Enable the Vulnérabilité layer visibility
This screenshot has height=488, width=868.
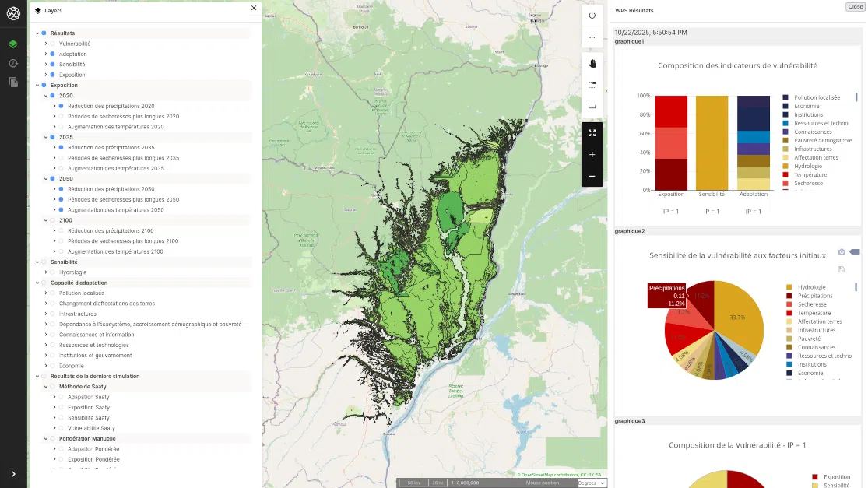click(52, 44)
